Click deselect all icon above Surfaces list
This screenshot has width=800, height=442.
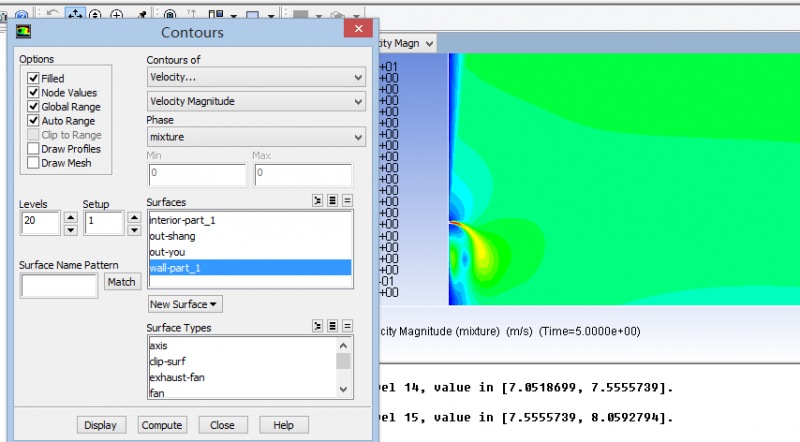point(347,201)
